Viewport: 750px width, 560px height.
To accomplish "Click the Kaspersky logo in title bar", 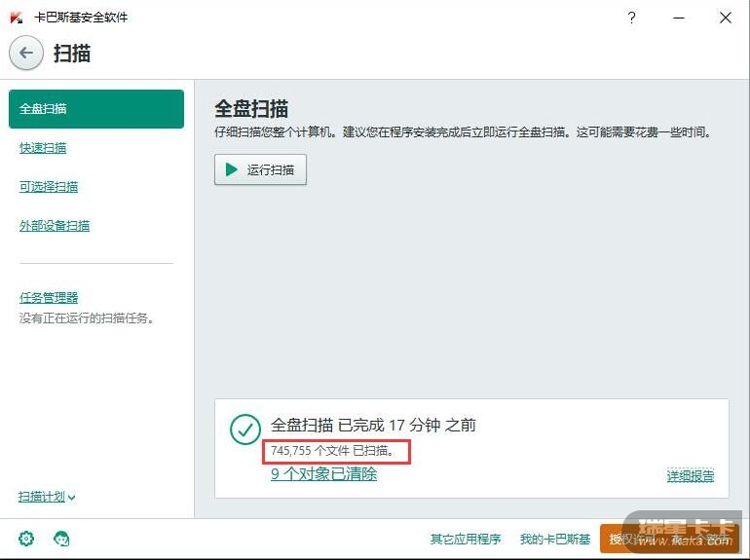I will click(17, 18).
